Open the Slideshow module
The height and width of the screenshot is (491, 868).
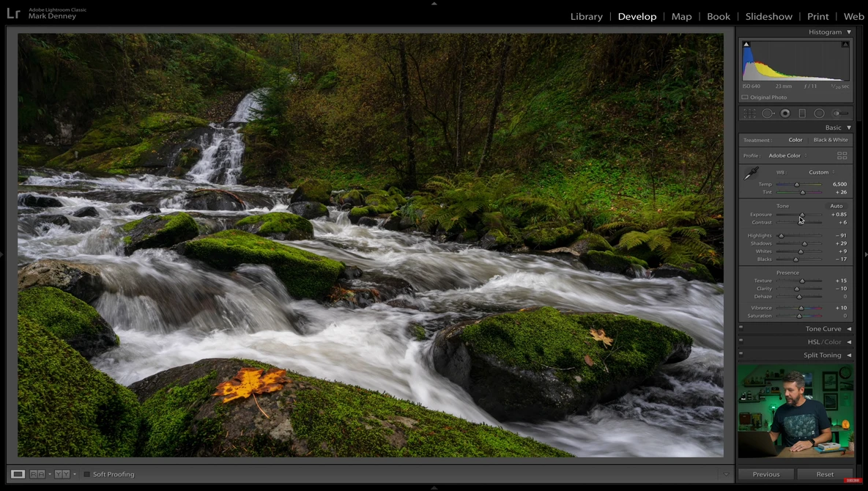pos(769,17)
